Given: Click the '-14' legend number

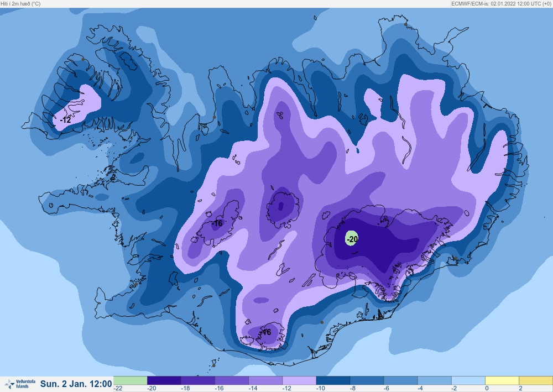Looking at the screenshot, I should point(253,388).
